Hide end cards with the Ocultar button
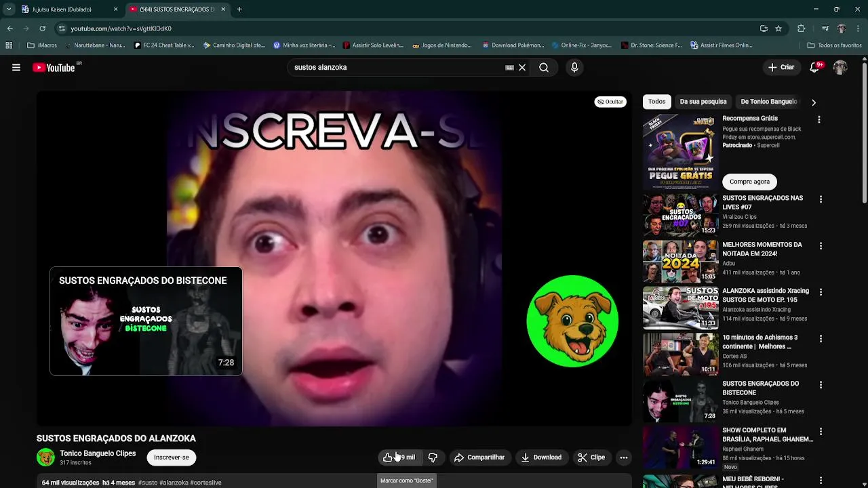This screenshot has width=868, height=488. 610,102
